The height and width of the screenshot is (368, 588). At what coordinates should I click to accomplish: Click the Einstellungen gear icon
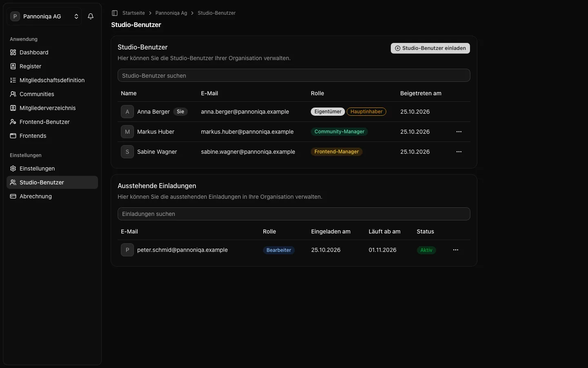(13, 168)
